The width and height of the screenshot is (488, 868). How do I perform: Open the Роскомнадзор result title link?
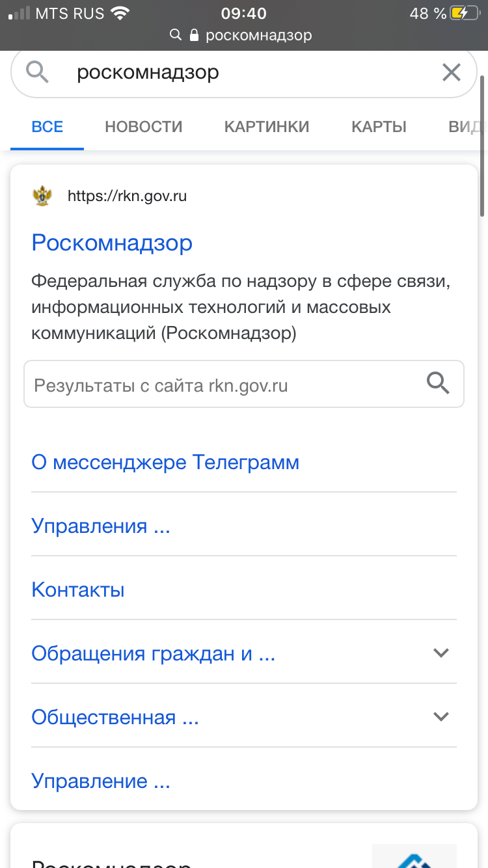pos(112,243)
